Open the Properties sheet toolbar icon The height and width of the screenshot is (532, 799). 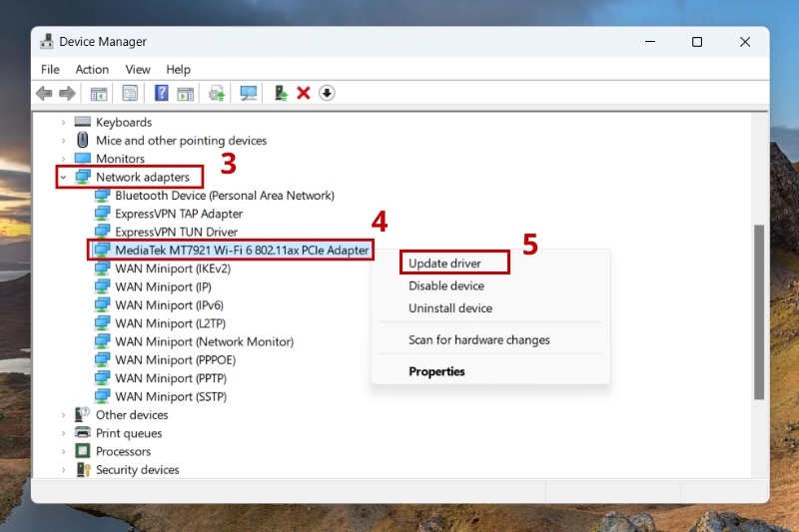[x=130, y=93]
